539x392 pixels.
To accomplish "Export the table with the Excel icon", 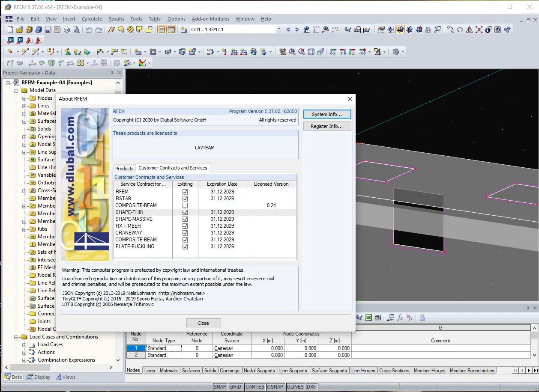I will (368, 318).
